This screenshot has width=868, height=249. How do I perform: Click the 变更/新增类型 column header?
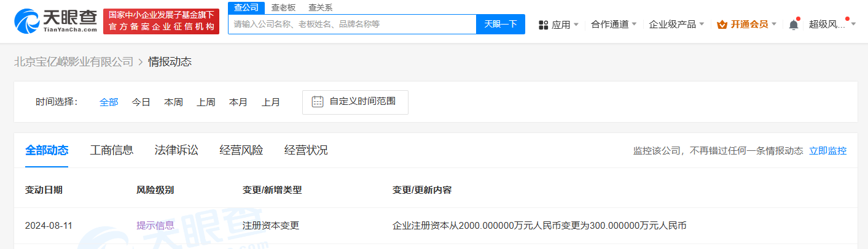pos(272,190)
